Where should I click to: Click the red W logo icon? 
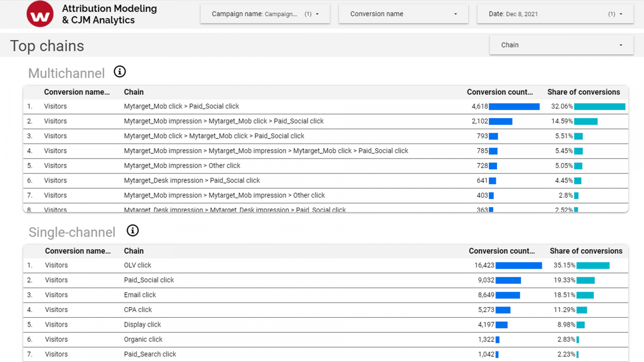(40, 14)
